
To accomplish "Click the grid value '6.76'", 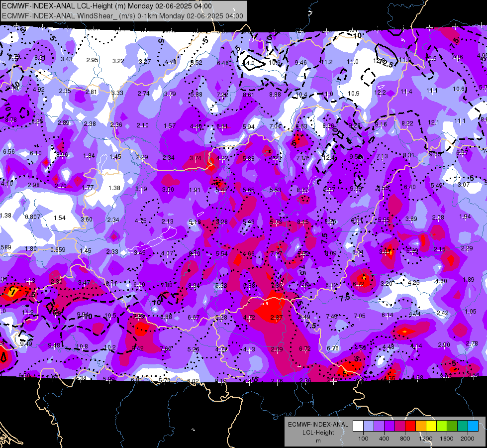I will (x=333, y=348).
